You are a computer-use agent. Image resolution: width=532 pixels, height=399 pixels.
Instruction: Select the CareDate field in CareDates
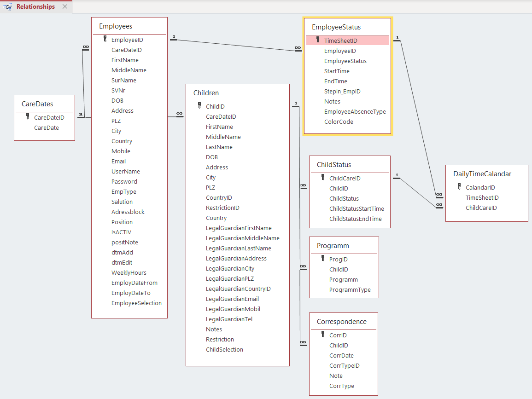[47, 128]
